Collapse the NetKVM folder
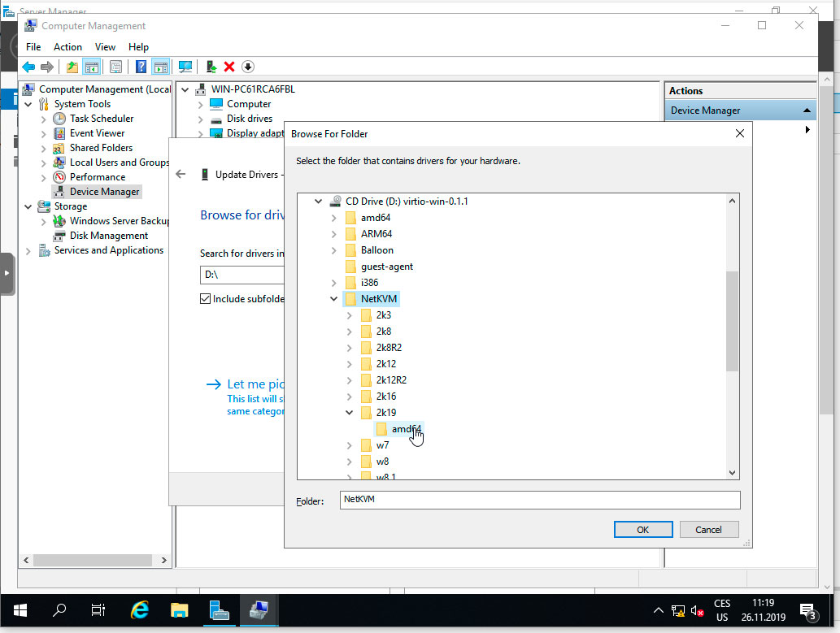The image size is (840, 633). pyautogui.click(x=333, y=298)
